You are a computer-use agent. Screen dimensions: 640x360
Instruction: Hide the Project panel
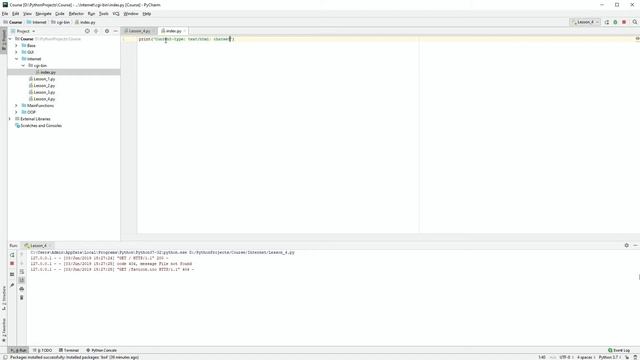(x=116, y=31)
